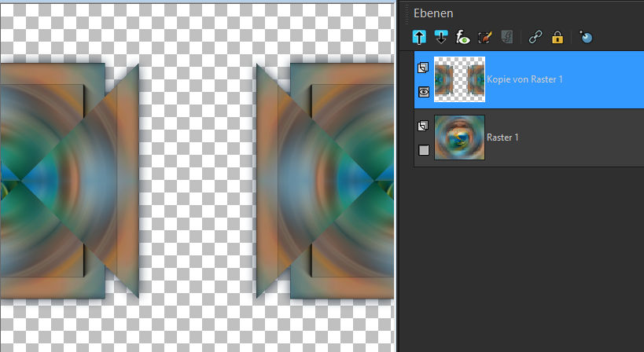Click the move layer down arrow icon
This screenshot has width=644, height=352.
tap(441, 38)
